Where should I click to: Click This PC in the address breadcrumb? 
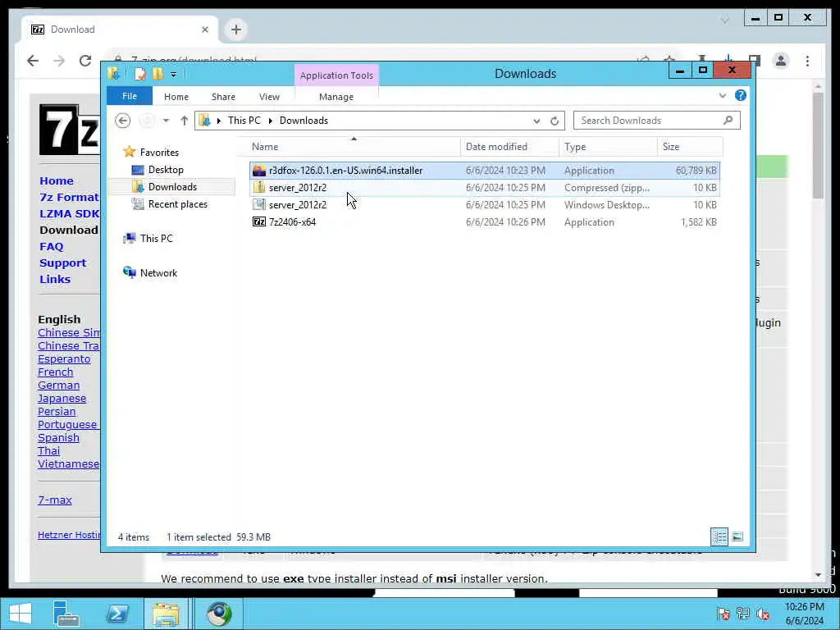coord(244,121)
